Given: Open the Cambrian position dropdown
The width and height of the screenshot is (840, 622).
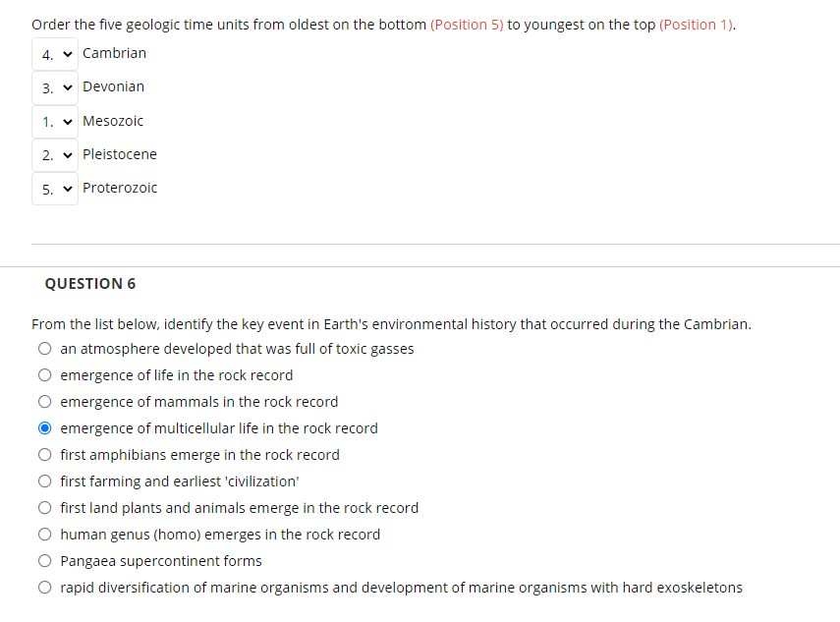Looking at the screenshot, I should click(x=55, y=54).
